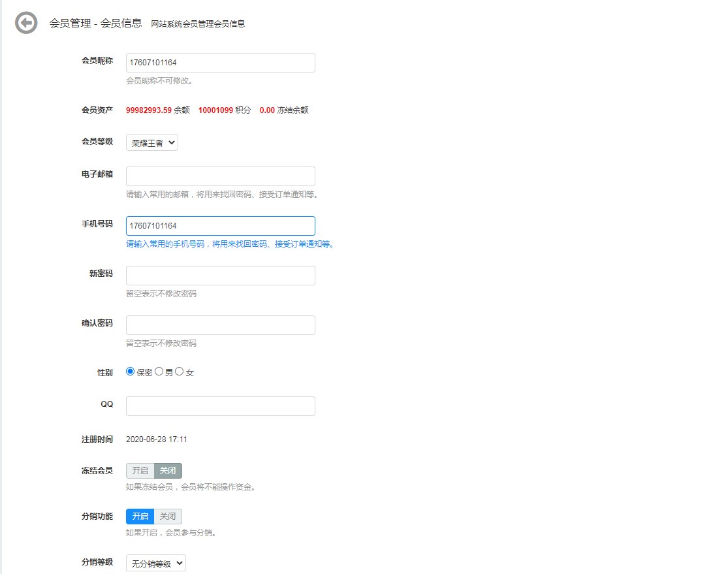This screenshot has width=728, height=574.
Task: Click inside the 电子邮箱 email field
Action: point(220,176)
